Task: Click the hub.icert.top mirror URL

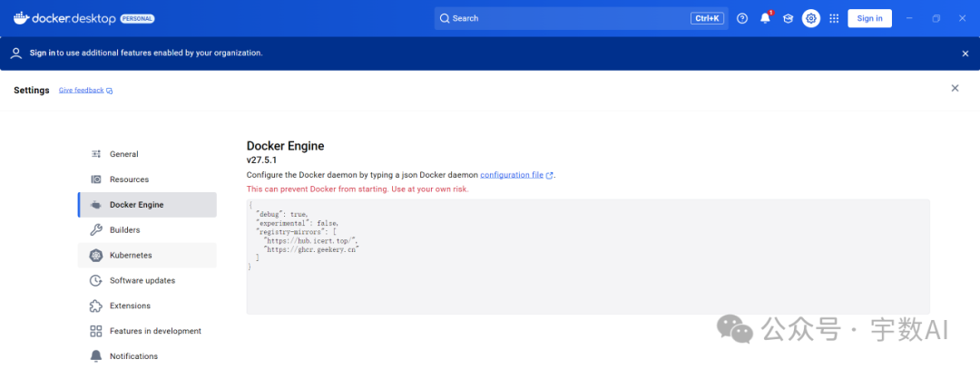Action: [x=311, y=240]
